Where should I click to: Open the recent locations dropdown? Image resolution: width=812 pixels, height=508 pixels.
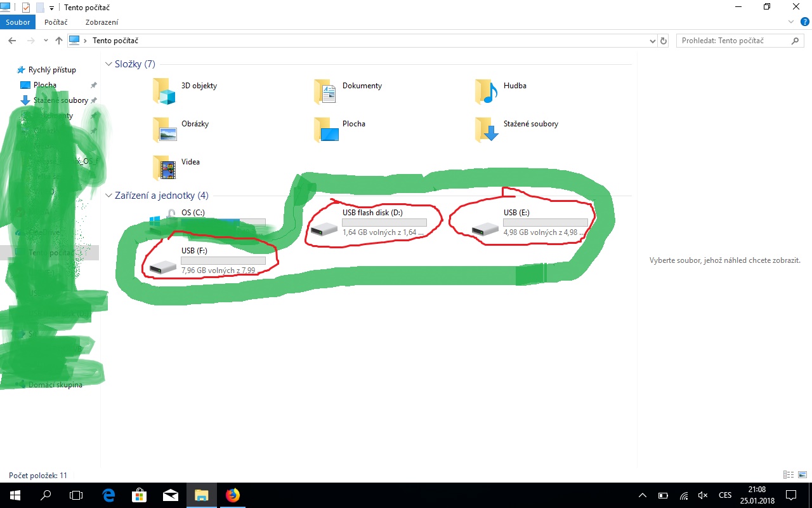[46, 41]
